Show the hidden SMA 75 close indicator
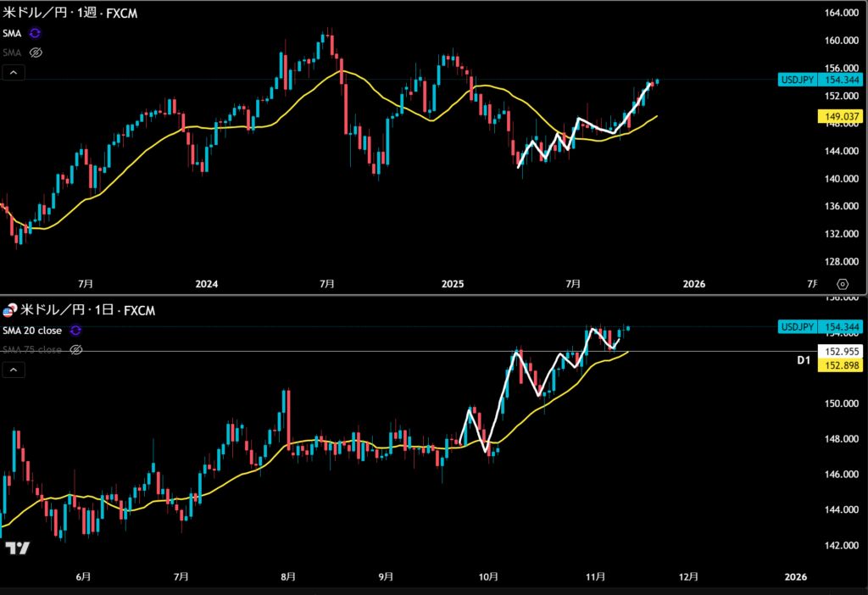Screen dimensions: 868x595 [x=76, y=349]
